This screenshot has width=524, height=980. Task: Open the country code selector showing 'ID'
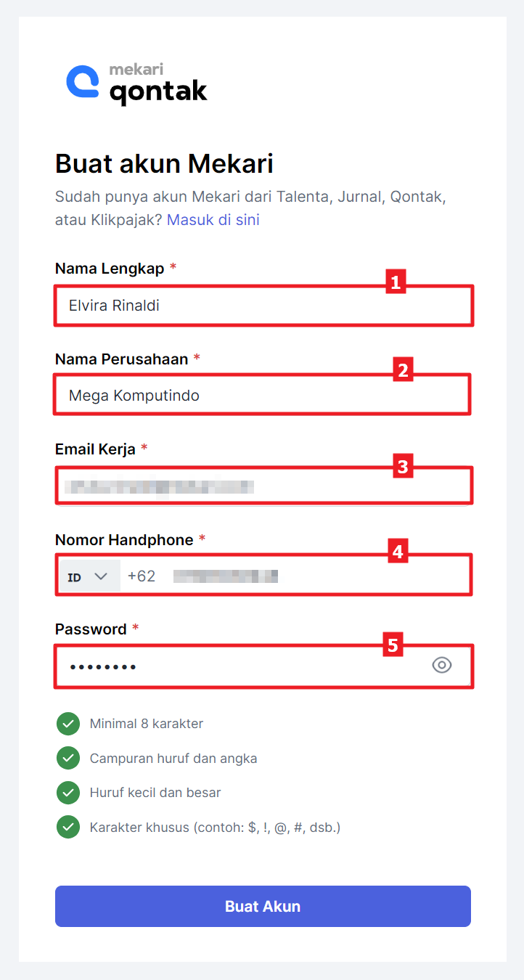coord(89,574)
